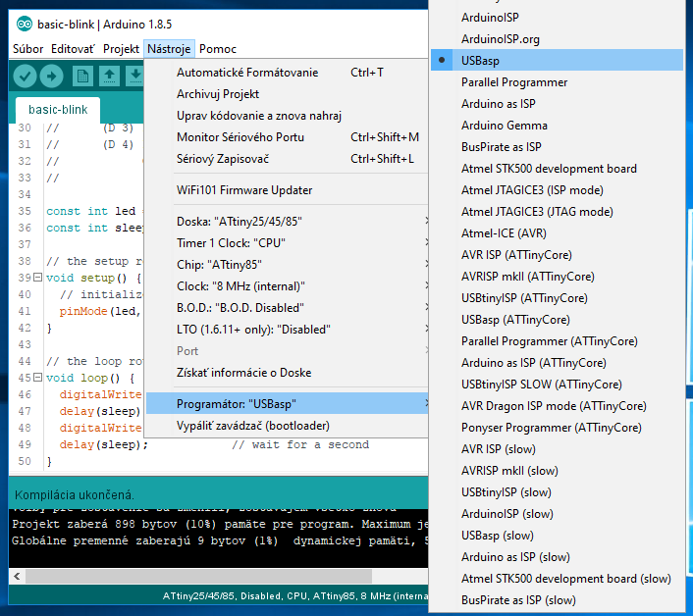Open the Editovať menu

(x=73, y=49)
